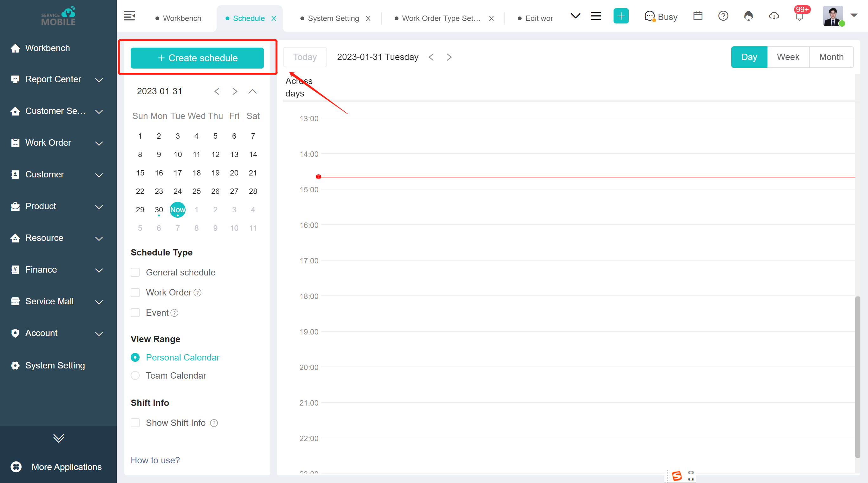Close the Schedule tab
Image resolution: width=868 pixels, height=483 pixels.
tap(274, 18)
